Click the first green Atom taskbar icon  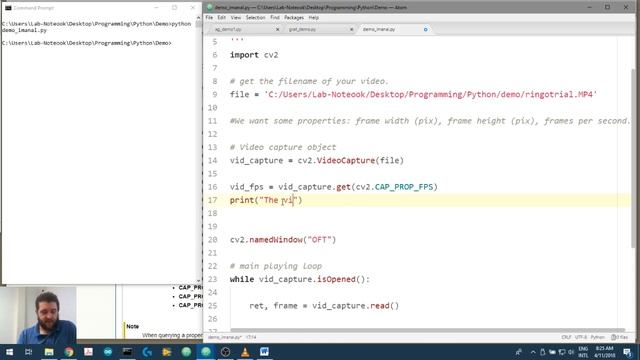186,352
